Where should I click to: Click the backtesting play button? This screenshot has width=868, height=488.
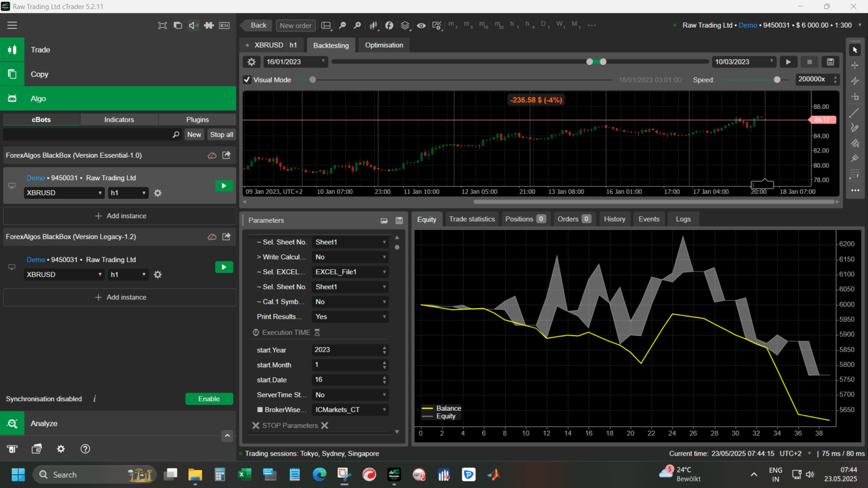click(x=788, y=62)
